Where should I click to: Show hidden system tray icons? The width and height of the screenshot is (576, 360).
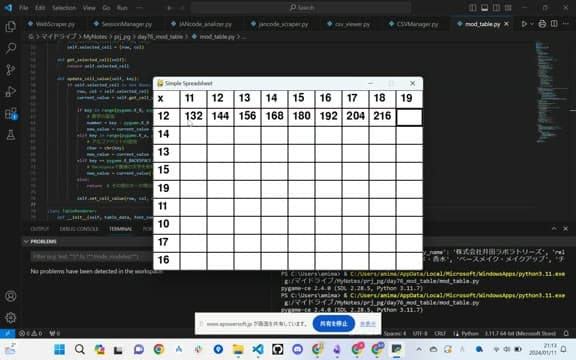click(x=419, y=349)
